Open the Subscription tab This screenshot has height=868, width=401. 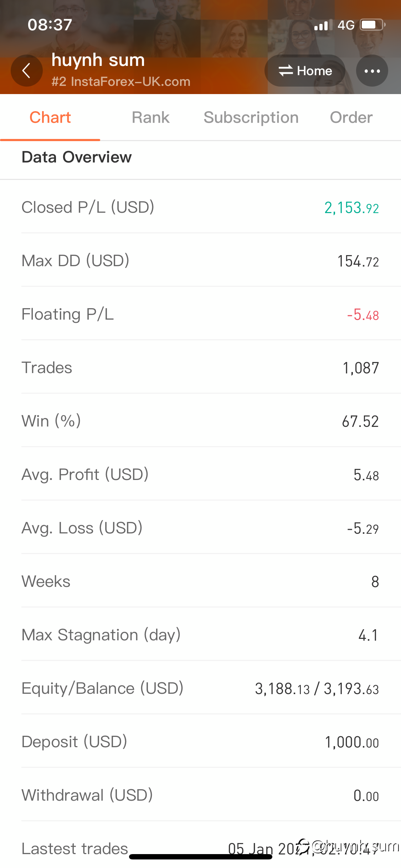251,118
